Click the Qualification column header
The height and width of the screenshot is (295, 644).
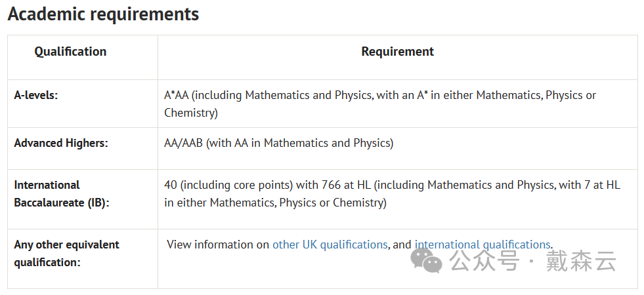[x=70, y=52]
